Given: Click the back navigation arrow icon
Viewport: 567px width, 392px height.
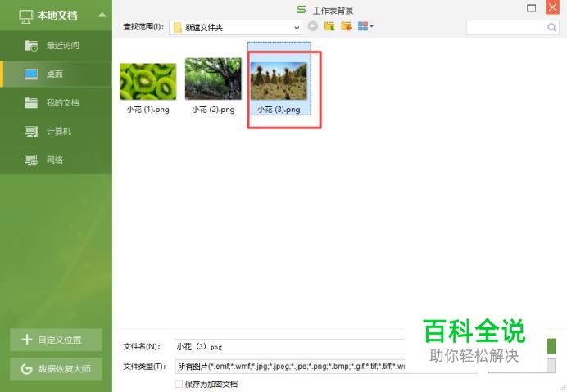Looking at the screenshot, I should pyautogui.click(x=313, y=26).
